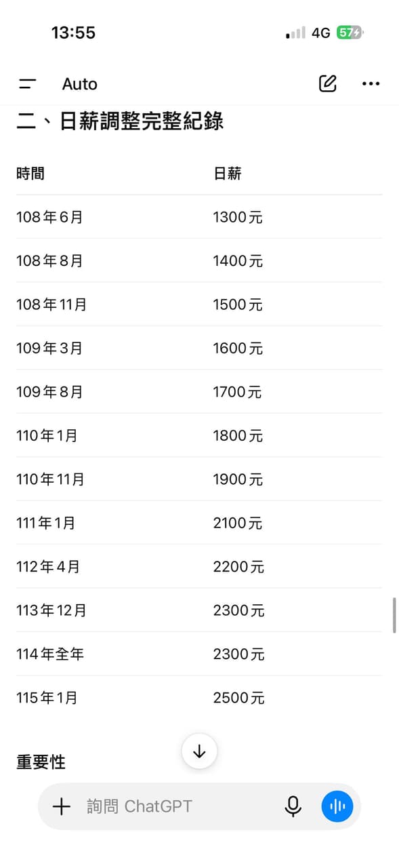Tap the 時間 column header
The height and width of the screenshot is (868, 399).
pyautogui.click(x=30, y=174)
